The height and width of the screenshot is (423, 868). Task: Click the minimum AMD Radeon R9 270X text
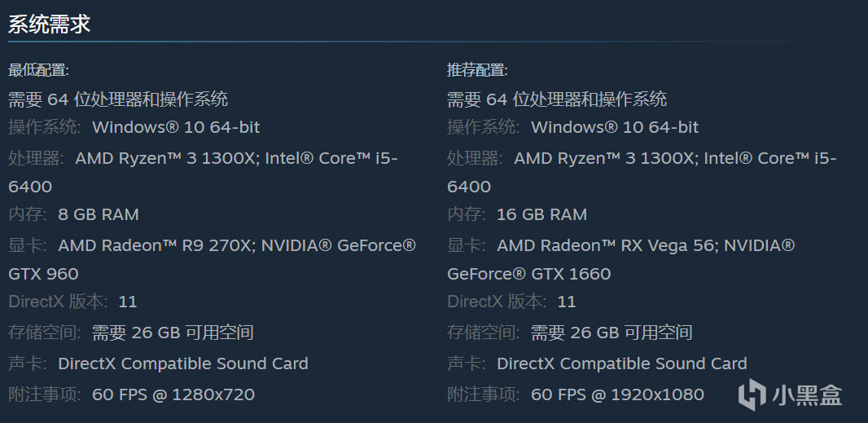[x=156, y=245]
